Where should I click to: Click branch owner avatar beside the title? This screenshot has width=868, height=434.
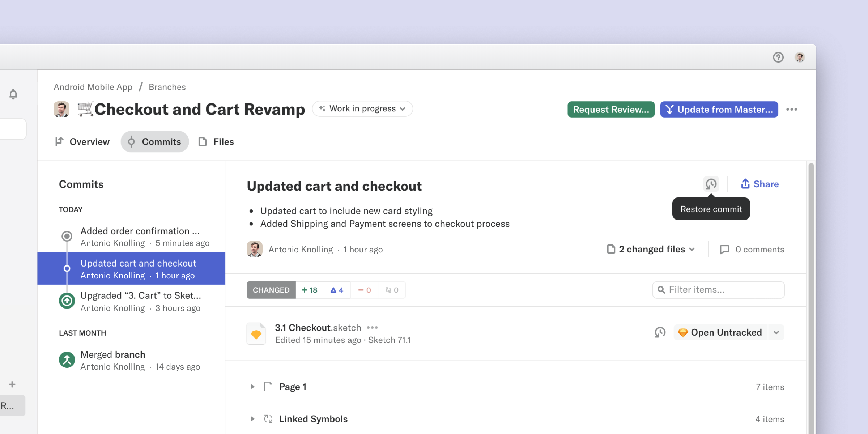point(61,109)
